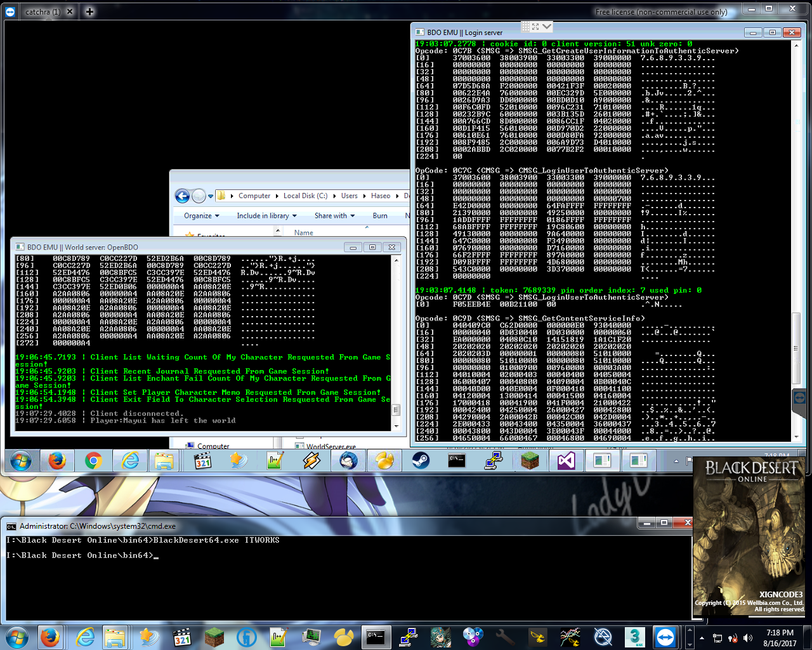Open Media Player Classic in the remote taskbar
Image resolution: width=812 pixels, height=650 pixels.
tap(202, 461)
